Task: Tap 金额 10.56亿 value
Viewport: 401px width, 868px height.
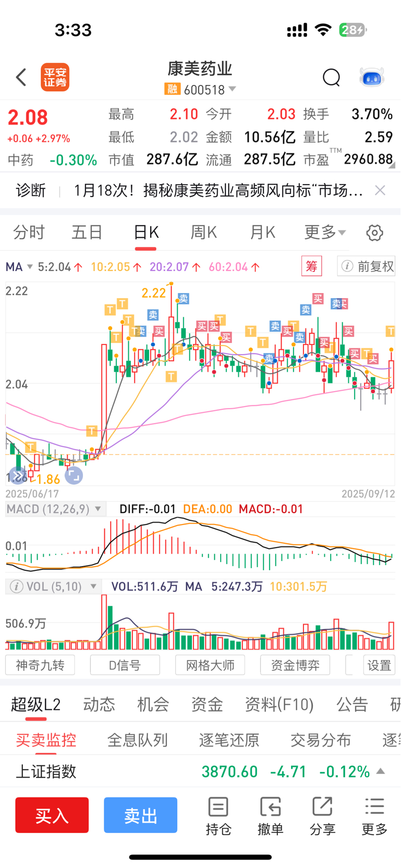Action: point(270,137)
